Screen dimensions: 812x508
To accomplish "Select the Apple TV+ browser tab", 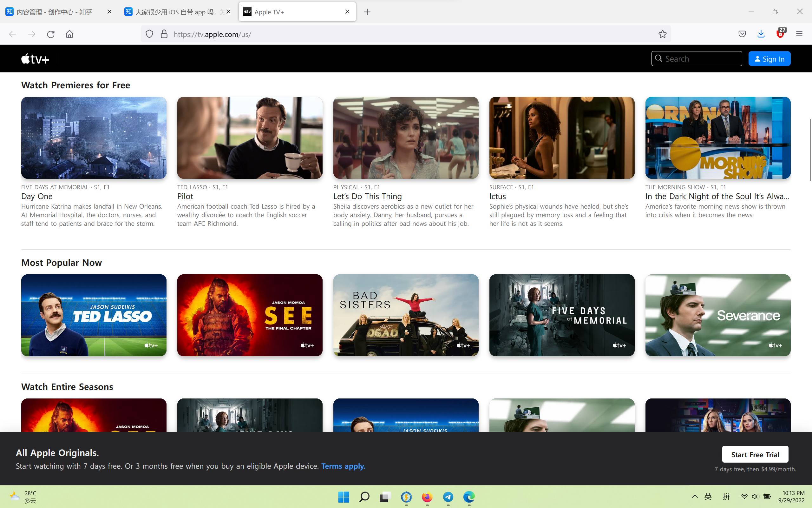I will [297, 12].
